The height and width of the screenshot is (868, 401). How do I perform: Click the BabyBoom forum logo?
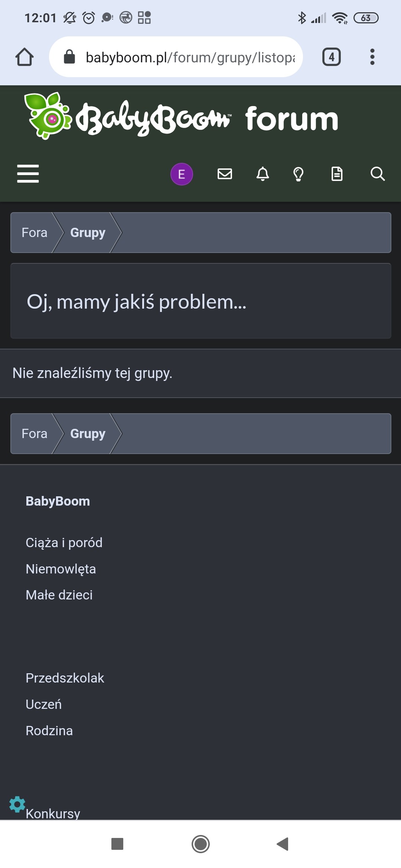181,117
